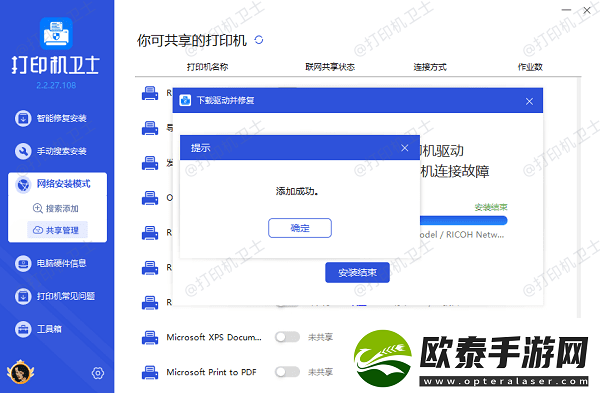Minimize the 打印机卫士 window
This screenshot has height=393, width=600.
pos(566,10)
